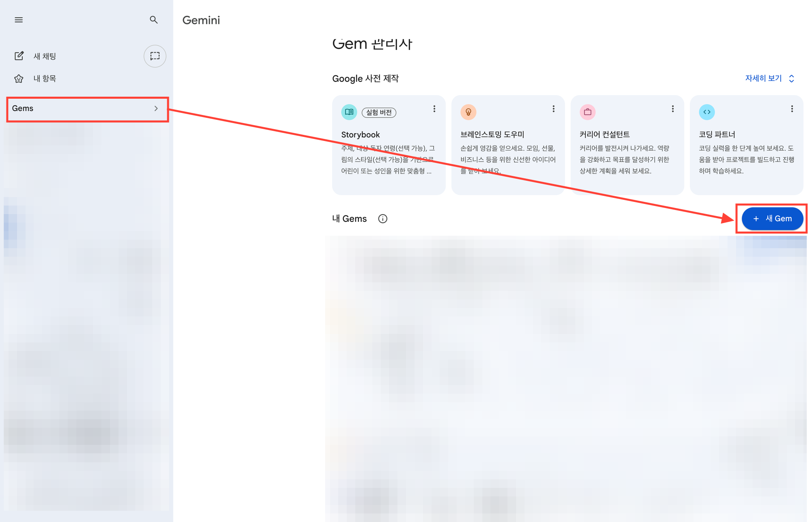Screen dimensions: 812x522
Task: Click the brainstorming lightbulb icon
Action: coord(468,112)
